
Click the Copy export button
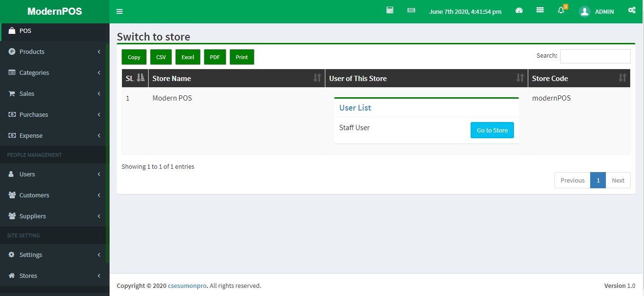tap(134, 57)
